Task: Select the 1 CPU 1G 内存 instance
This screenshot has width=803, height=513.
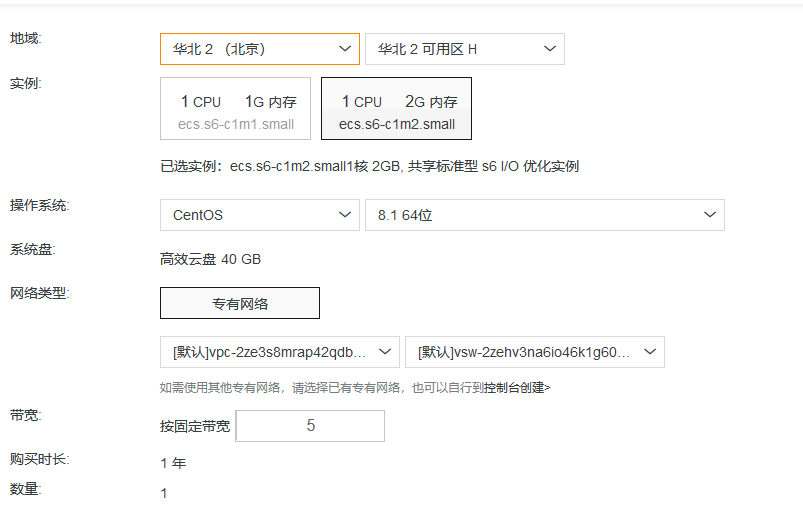Action: [x=235, y=109]
